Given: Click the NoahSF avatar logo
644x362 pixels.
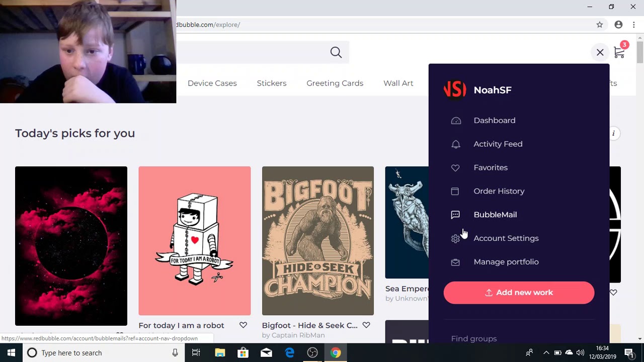Looking at the screenshot, I should pos(455,90).
